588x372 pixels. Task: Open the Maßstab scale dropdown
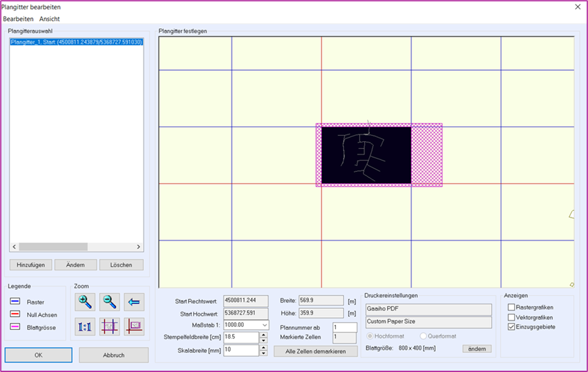click(x=264, y=325)
